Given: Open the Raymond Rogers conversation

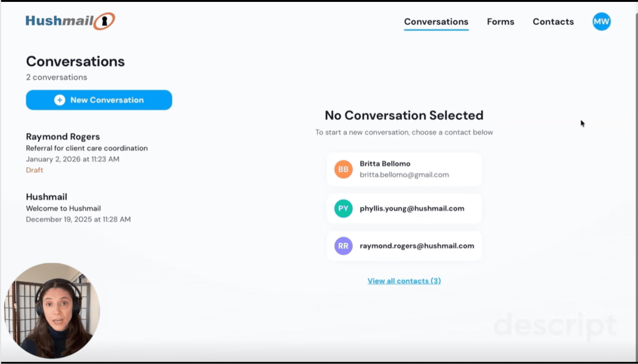Looking at the screenshot, I should click(x=87, y=153).
